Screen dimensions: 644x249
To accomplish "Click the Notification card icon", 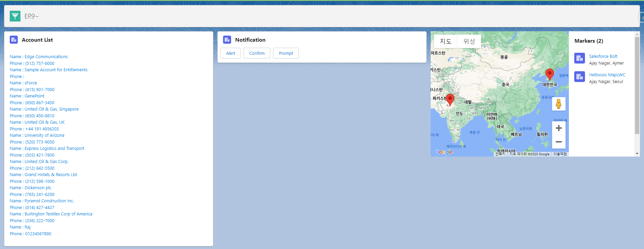I will (227, 40).
